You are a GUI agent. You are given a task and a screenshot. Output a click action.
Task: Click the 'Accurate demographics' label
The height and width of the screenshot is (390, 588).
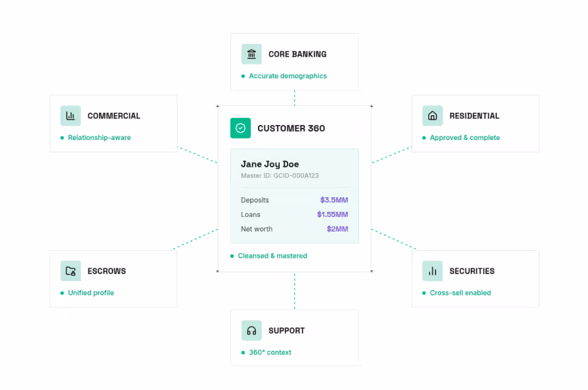tap(288, 76)
